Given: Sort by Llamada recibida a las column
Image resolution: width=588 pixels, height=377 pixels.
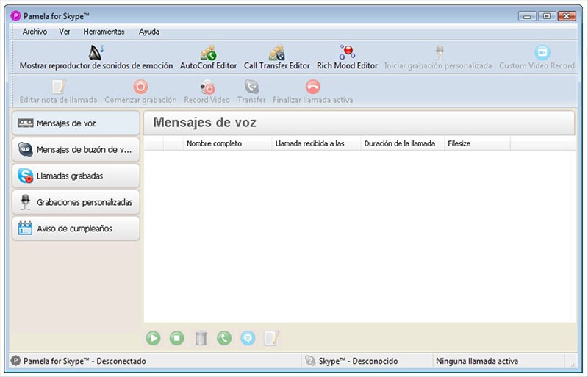Looking at the screenshot, I should 316,144.
